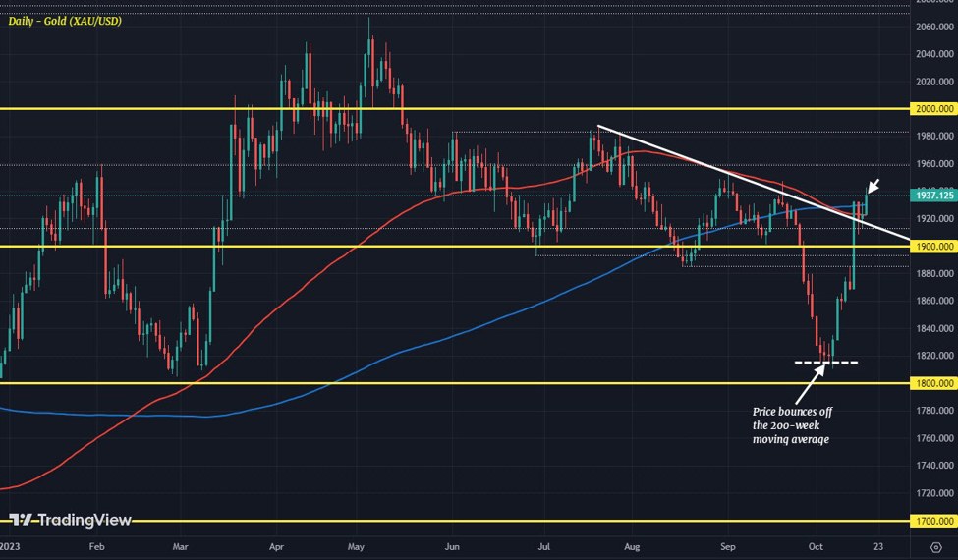This screenshot has width=958, height=560.
Task: Click the 1840.000 price axis value
Action: (x=934, y=328)
